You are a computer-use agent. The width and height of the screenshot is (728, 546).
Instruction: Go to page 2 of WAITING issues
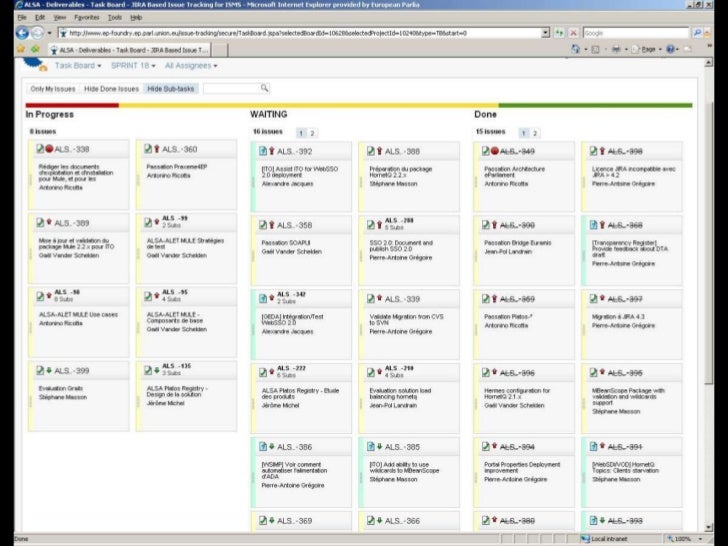point(312,133)
